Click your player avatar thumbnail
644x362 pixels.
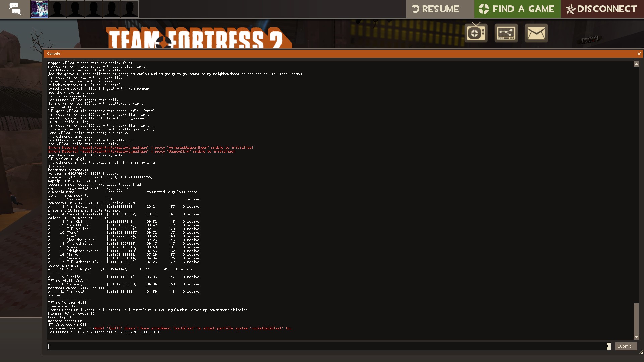click(39, 9)
